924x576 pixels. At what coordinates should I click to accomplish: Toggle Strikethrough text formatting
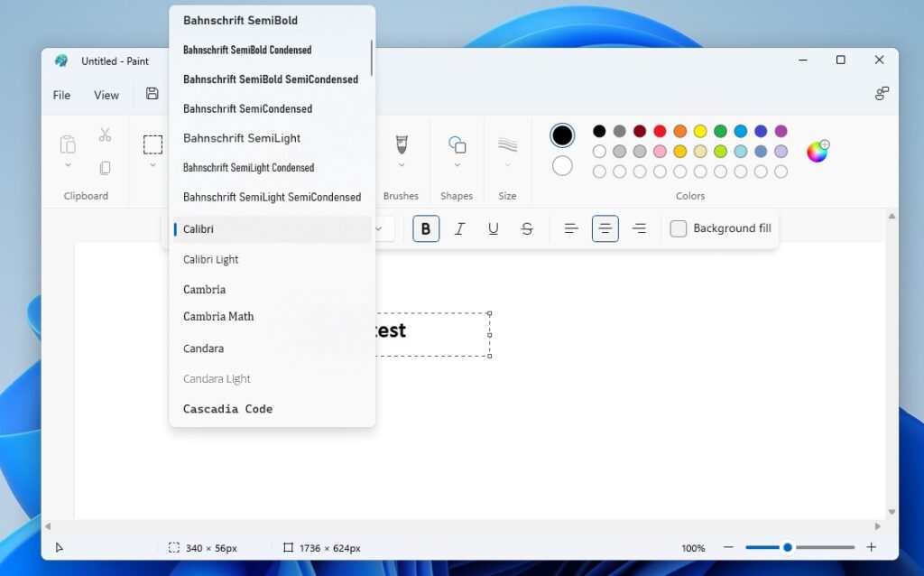pyautogui.click(x=527, y=229)
